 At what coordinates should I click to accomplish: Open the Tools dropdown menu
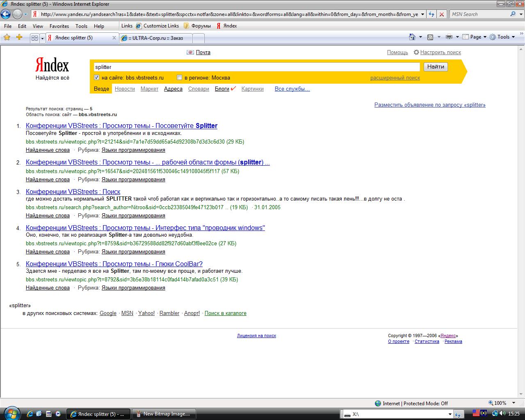(x=503, y=37)
